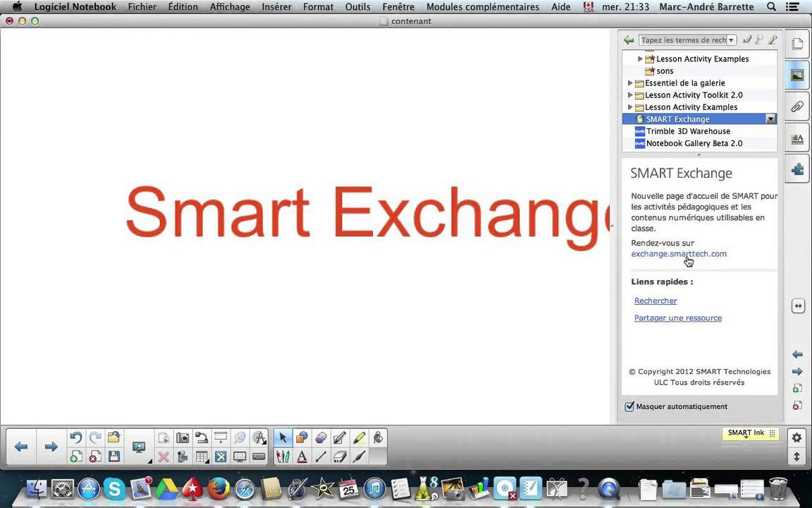
Task: Open the Insérer menu
Action: click(x=276, y=7)
